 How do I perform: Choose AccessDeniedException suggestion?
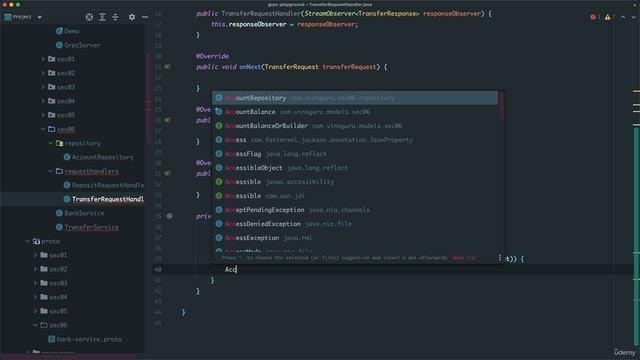355,224
